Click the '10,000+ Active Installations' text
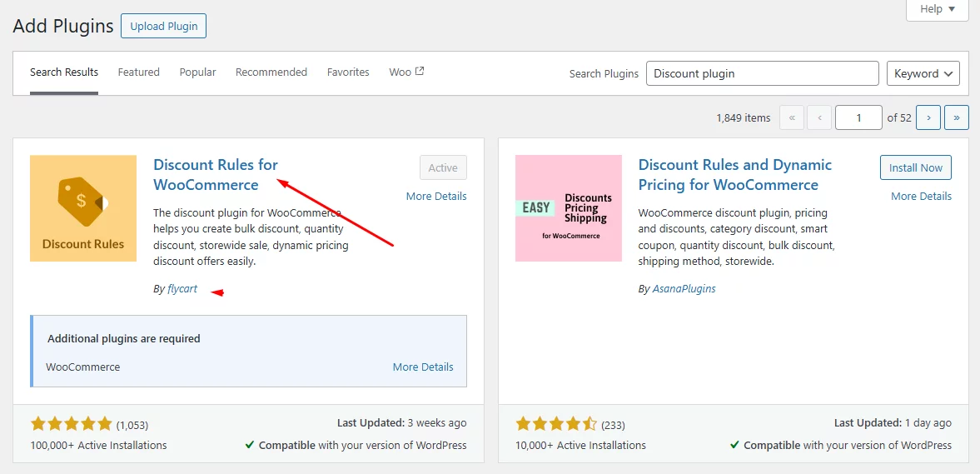This screenshot has height=474, width=980. click(580, 445)
